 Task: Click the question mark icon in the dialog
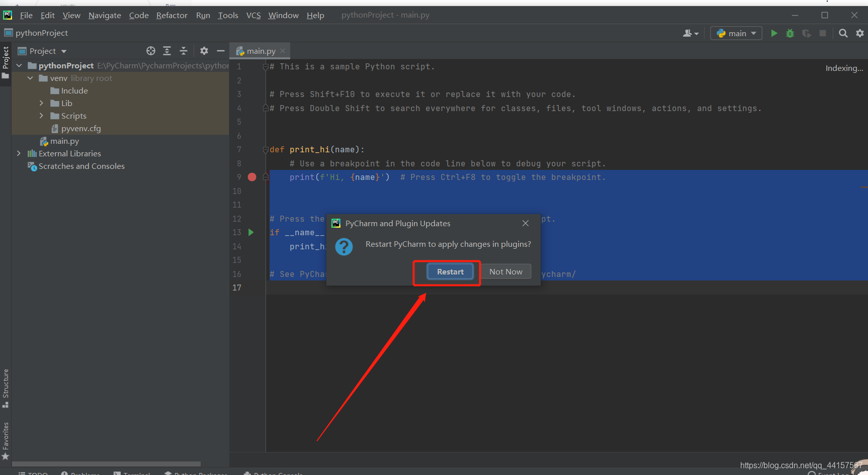[x=344, y=247]
